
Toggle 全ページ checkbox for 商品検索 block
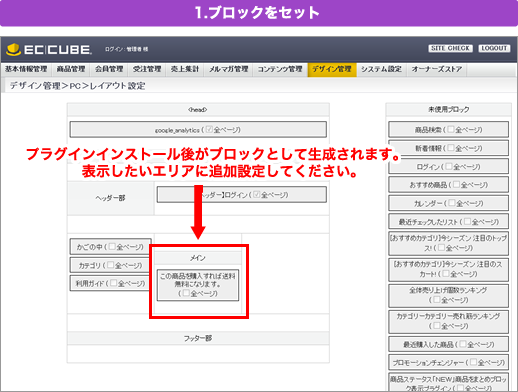pos(451,129)
